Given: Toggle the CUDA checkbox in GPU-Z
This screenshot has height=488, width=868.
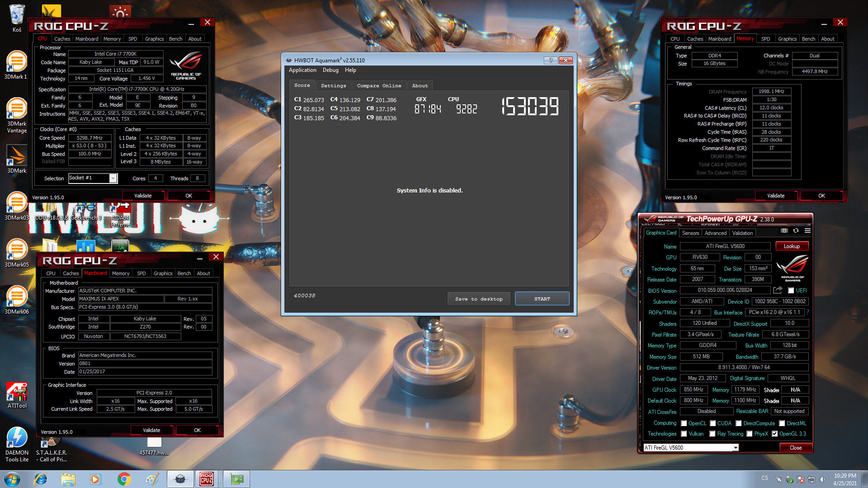Looking at the screenshot, I should [713, 423].
